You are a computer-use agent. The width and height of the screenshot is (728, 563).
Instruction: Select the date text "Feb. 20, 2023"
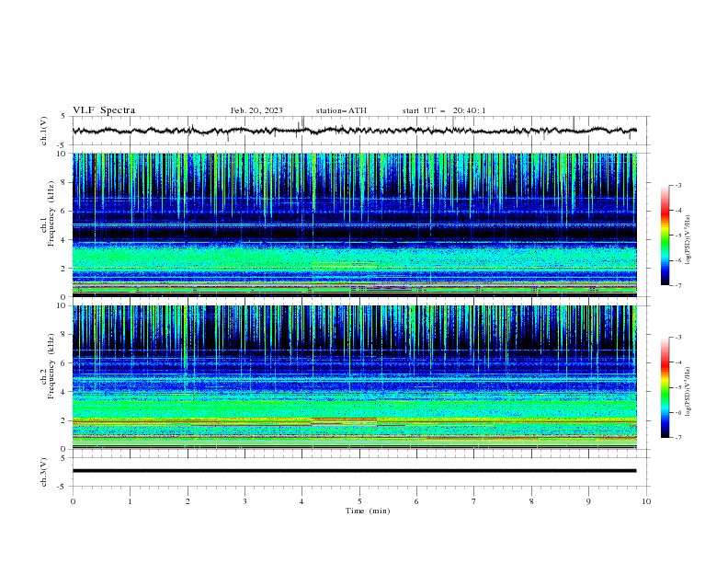pyautogui.click(x=256, y=110)
